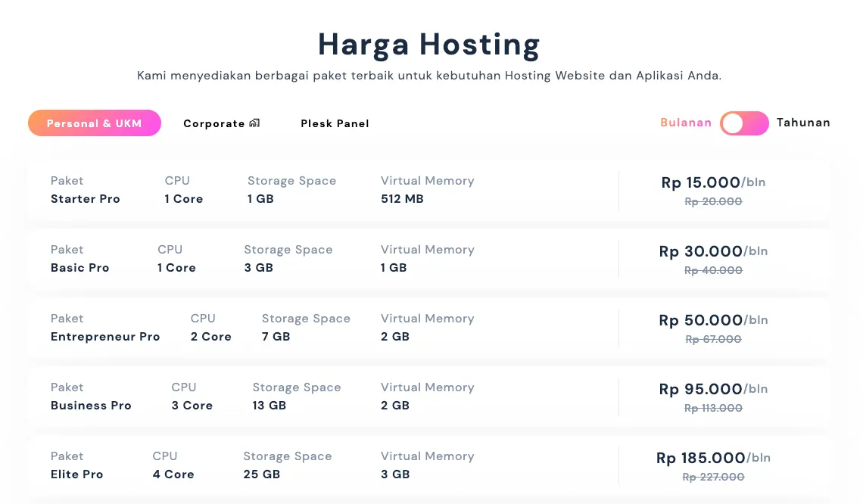Click the Rp 50.000/bln price
This screenshot has width=863, height=504.
click(x=713, y=320)
